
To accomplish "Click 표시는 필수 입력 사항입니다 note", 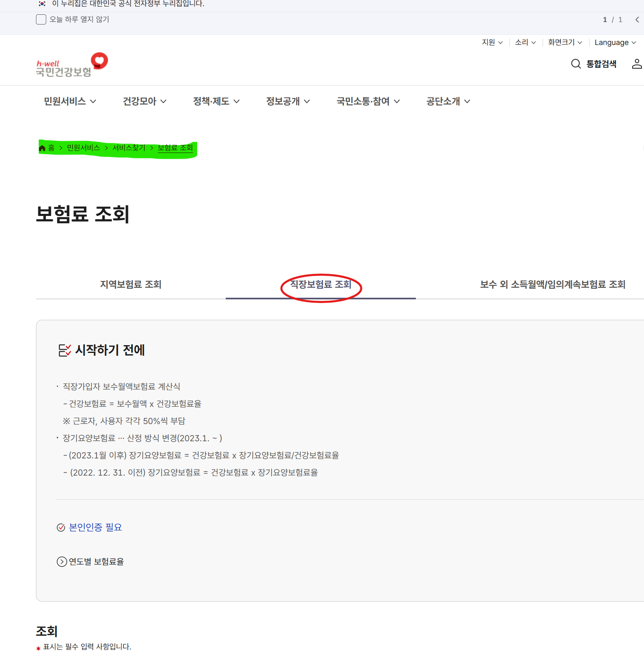I will (x=87, y=647).
